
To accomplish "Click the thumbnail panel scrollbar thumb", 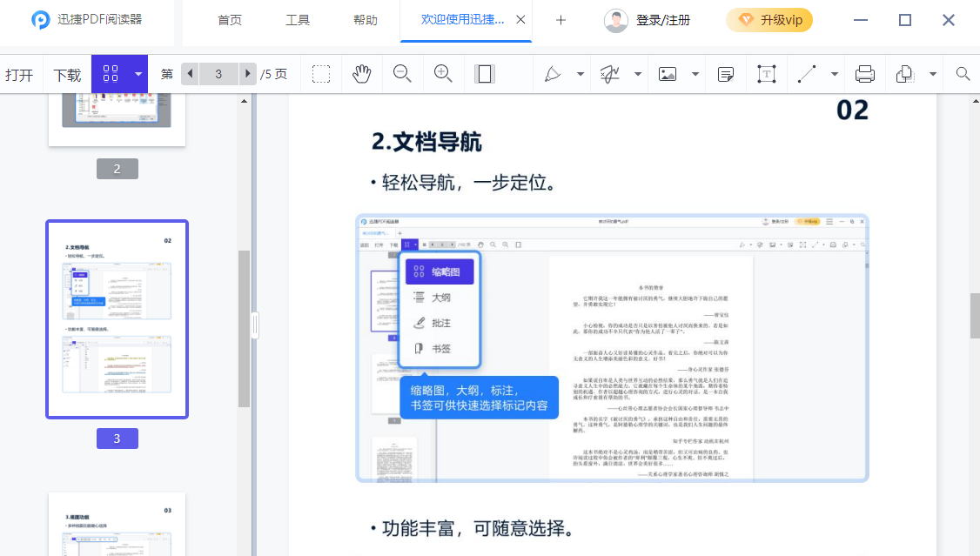I will coord(244,329).
